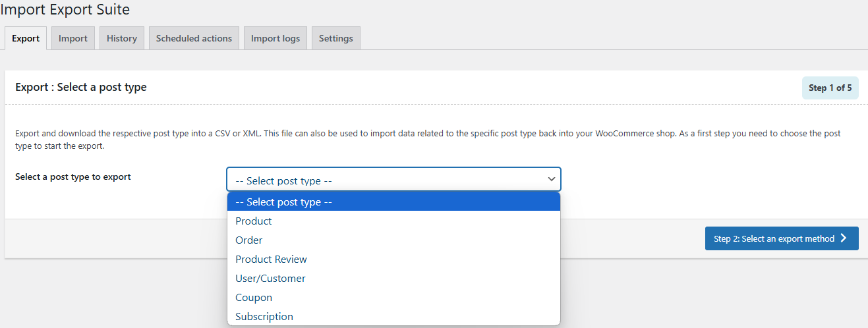Switch to the Import tab
This screenshot has width=868, height=328.
point(73,38)
